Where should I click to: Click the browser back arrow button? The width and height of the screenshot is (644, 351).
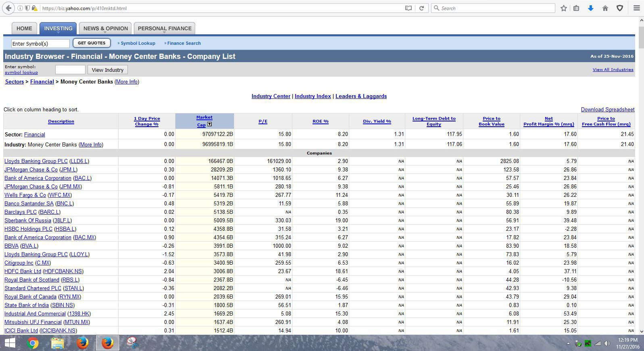8,8
